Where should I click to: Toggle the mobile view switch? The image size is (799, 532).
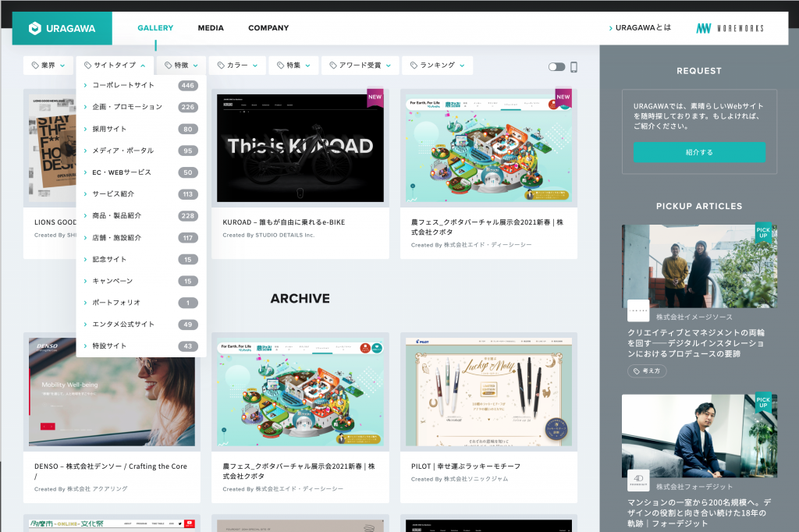coord(556,67)
